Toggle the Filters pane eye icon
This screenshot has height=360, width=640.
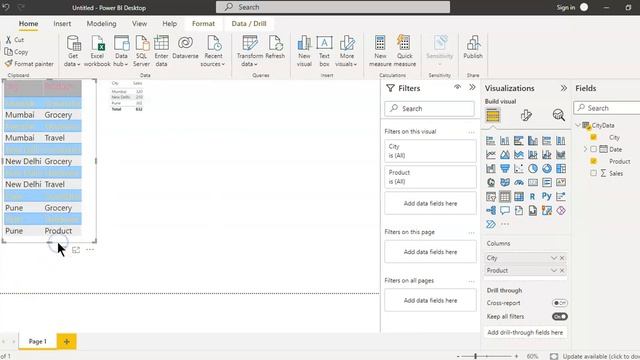[457, 87]
